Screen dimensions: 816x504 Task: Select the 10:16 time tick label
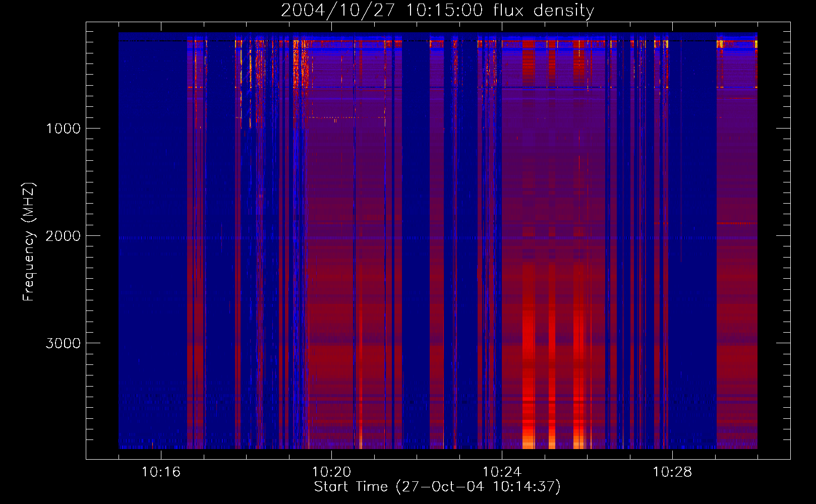pos(161,472)
